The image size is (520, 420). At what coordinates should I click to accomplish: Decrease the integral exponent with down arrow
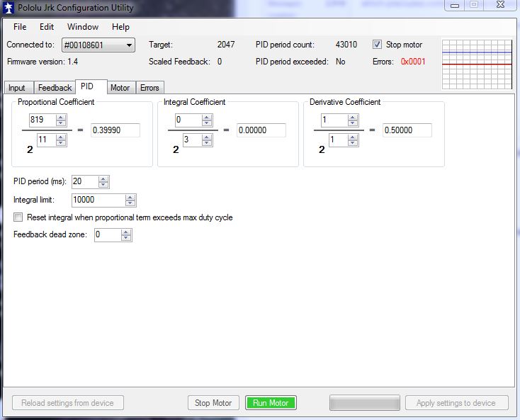pyautogui.click(x=207, y=142)
